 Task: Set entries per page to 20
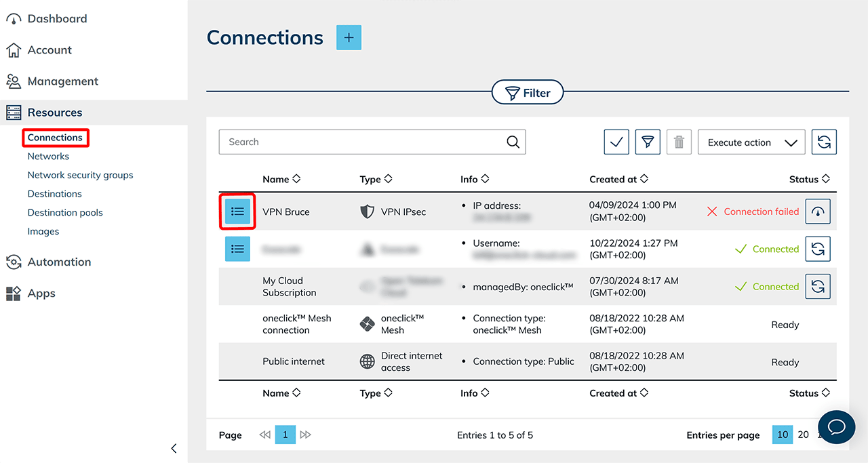pyautogui.click(x=803, y=435)
